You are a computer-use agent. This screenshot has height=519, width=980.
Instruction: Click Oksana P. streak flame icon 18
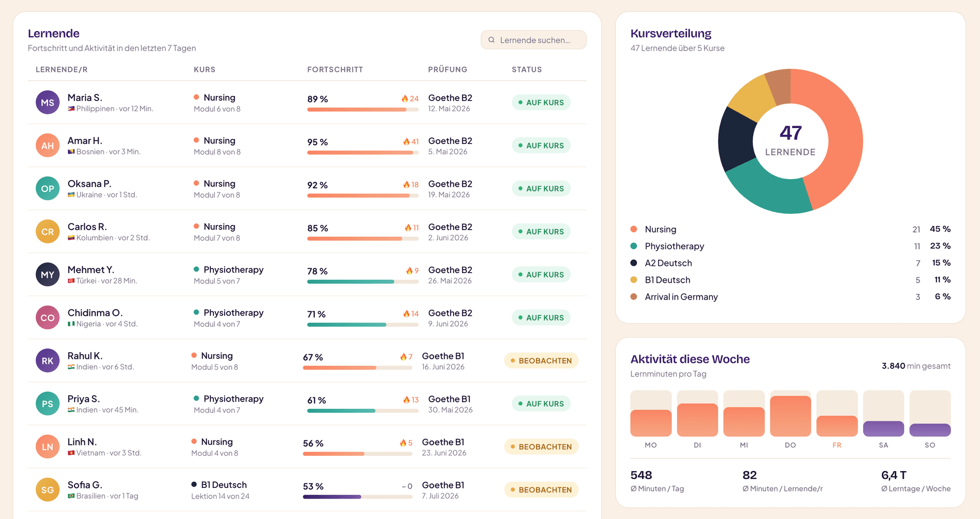(406, 184)
